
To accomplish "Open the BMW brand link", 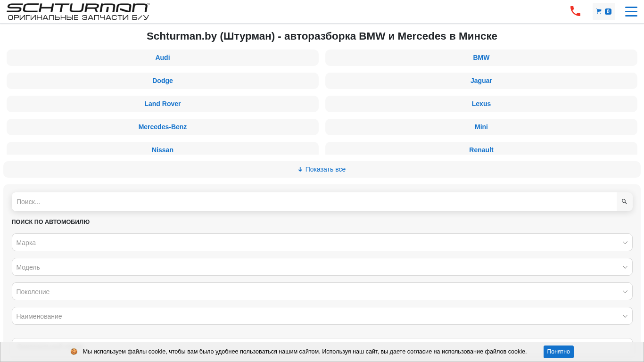I will click(481, 58).
